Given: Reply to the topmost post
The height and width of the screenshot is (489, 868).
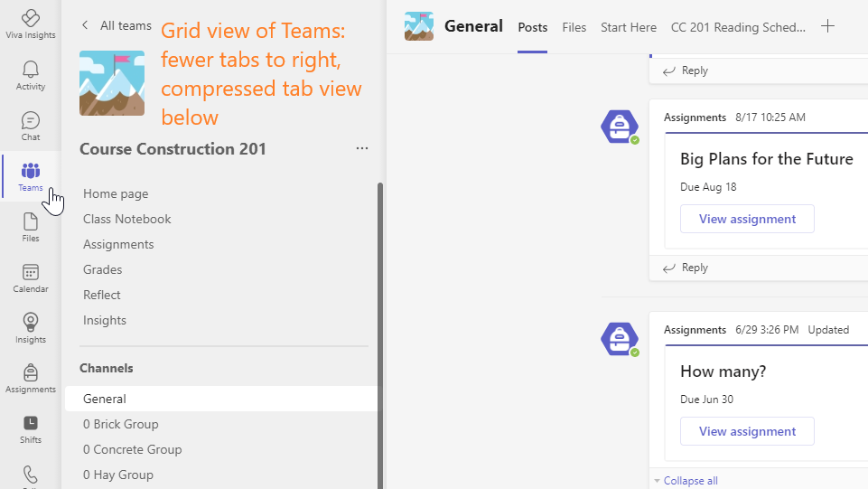Looking at the screenshot, I should point(686,71).
